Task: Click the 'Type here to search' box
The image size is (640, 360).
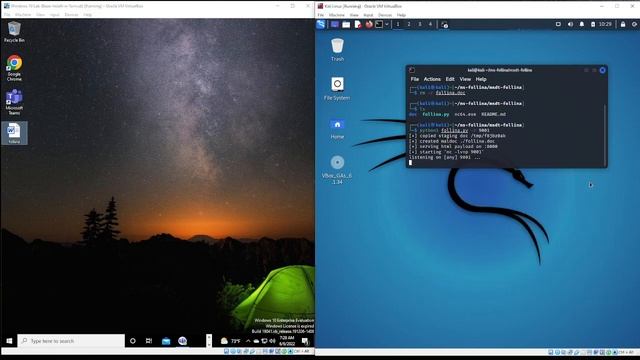Action: click(71, 341)
